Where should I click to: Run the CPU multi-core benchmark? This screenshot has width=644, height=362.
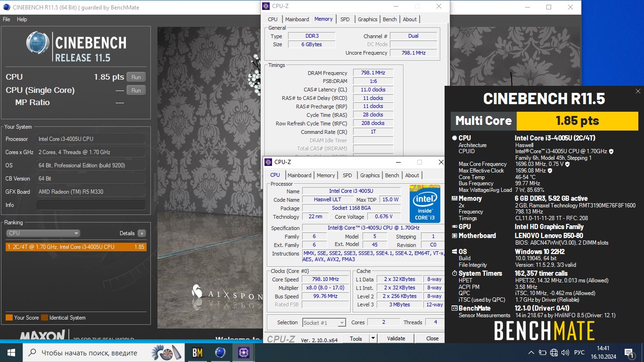click(136, 77)
